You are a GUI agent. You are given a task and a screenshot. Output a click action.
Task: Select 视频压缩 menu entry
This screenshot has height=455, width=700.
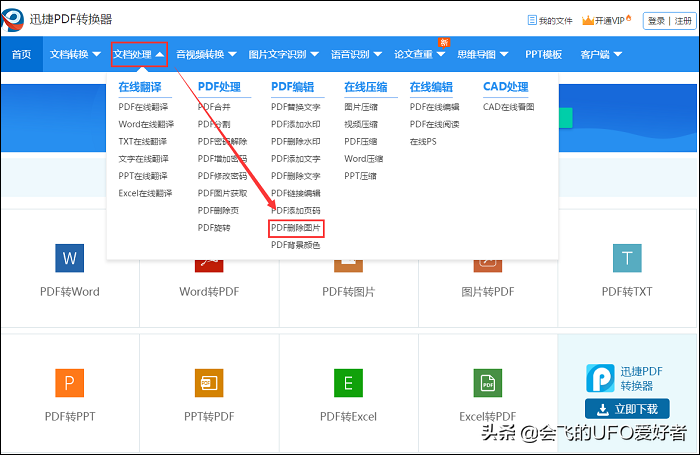361,124
